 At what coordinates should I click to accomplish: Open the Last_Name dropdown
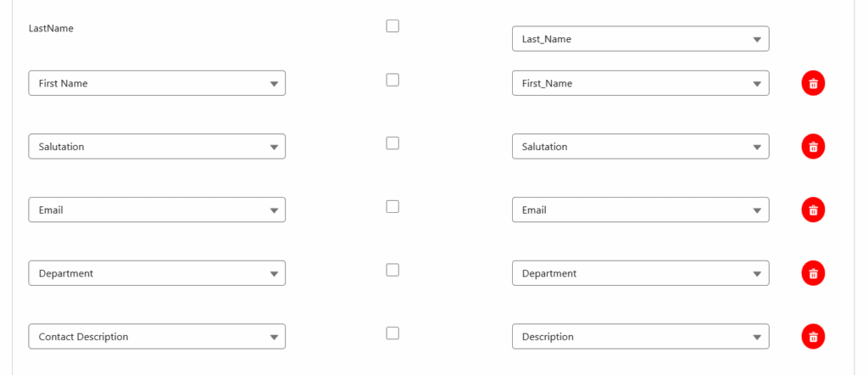[x=640, y=39]
